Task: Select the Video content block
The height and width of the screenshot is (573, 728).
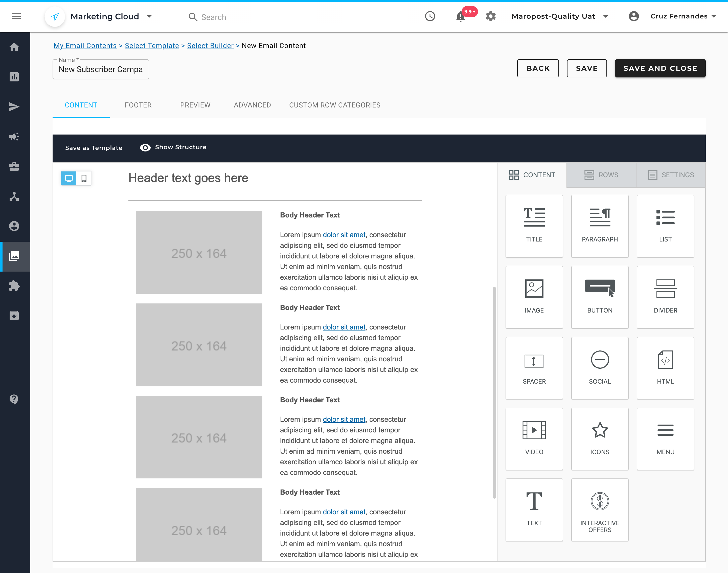Action: pos(534,438)
